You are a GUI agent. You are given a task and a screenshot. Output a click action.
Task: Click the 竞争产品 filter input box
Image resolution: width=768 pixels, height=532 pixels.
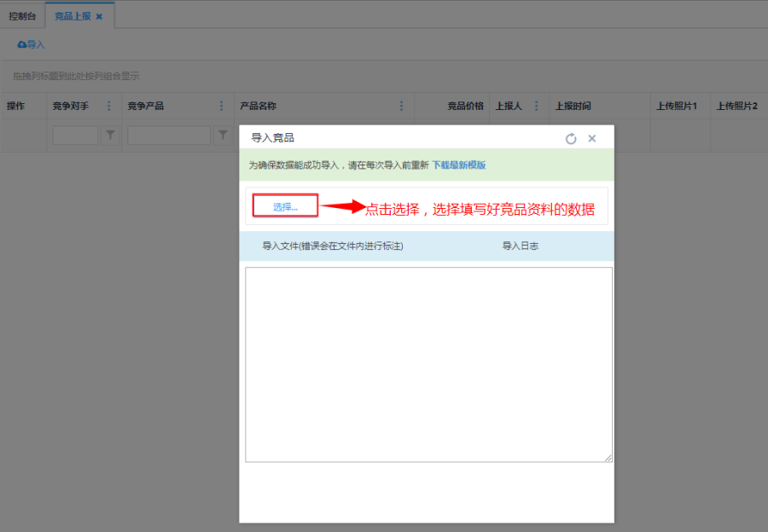168,135
